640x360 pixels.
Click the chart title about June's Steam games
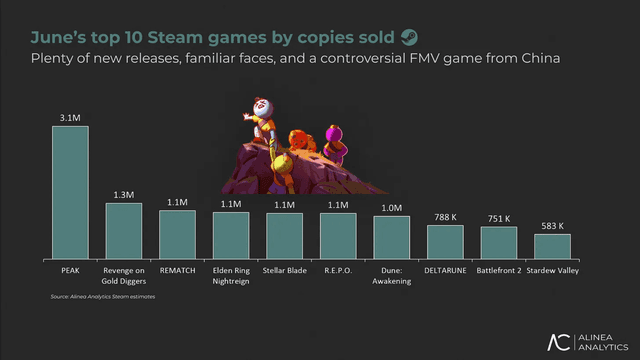coord(212,38)
